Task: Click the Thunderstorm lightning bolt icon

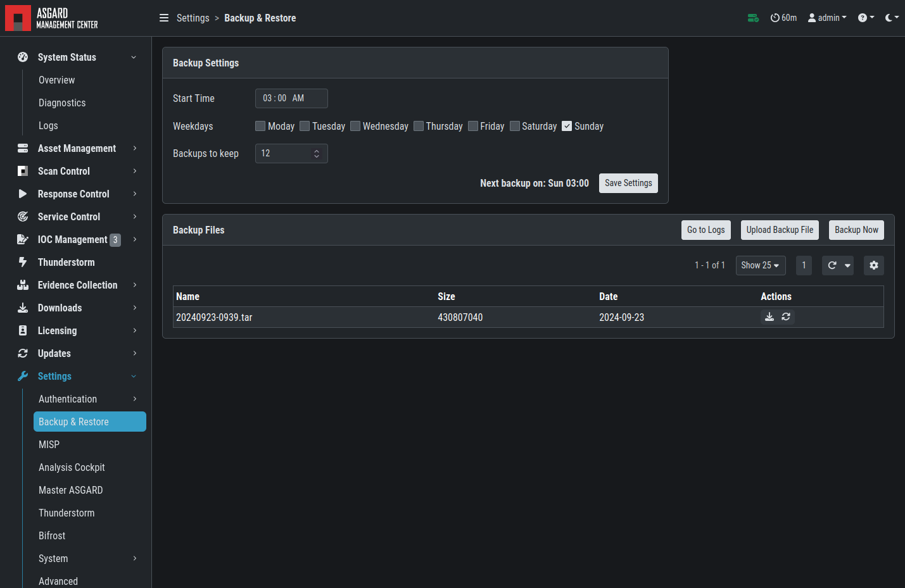Action: pos(23,262)
